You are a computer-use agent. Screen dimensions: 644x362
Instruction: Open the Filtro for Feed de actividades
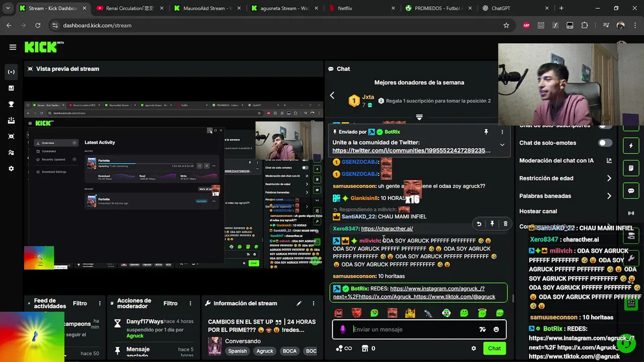79,303
